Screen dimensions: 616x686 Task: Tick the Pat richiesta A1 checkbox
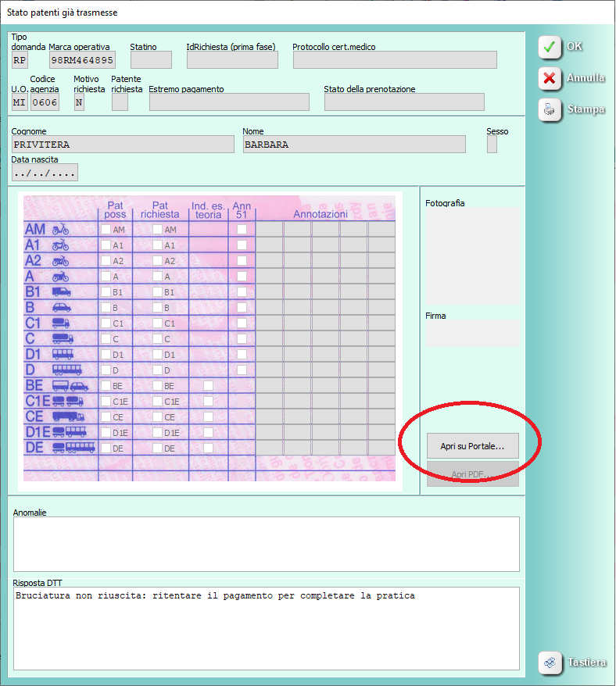[157, 245]
